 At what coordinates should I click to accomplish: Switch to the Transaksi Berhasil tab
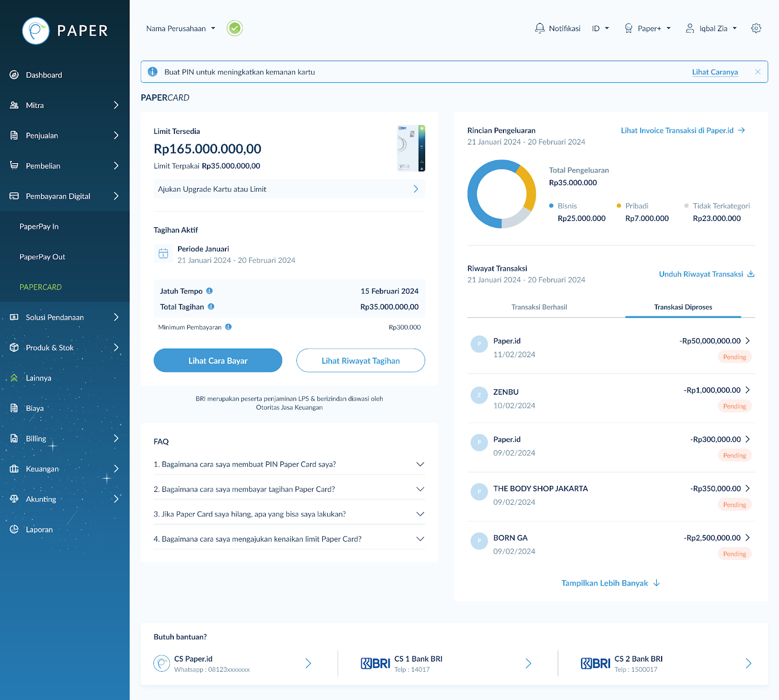click(x=539, y=307)
